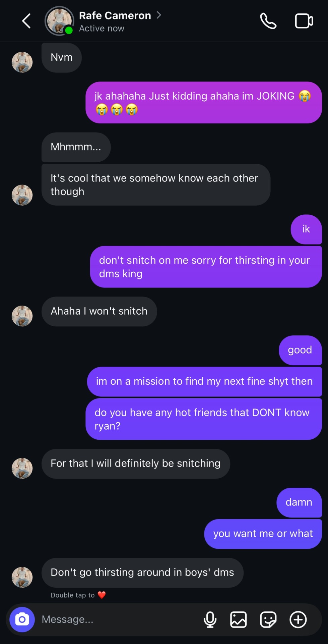The height and width of the screenshot is (644, 328).
Task: Open the photo gallery picker
Action: tap(238, 619)
